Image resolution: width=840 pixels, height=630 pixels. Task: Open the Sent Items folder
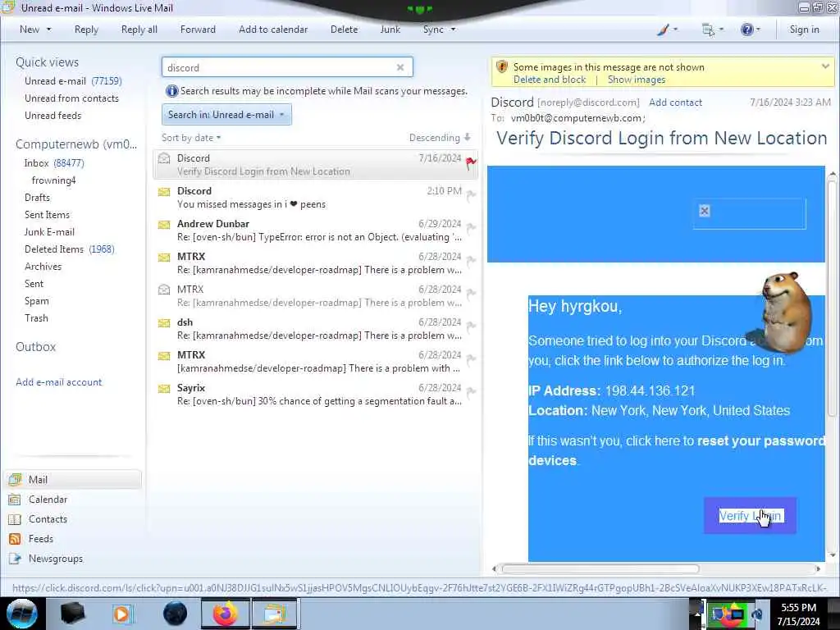click(x=47, y=215)
